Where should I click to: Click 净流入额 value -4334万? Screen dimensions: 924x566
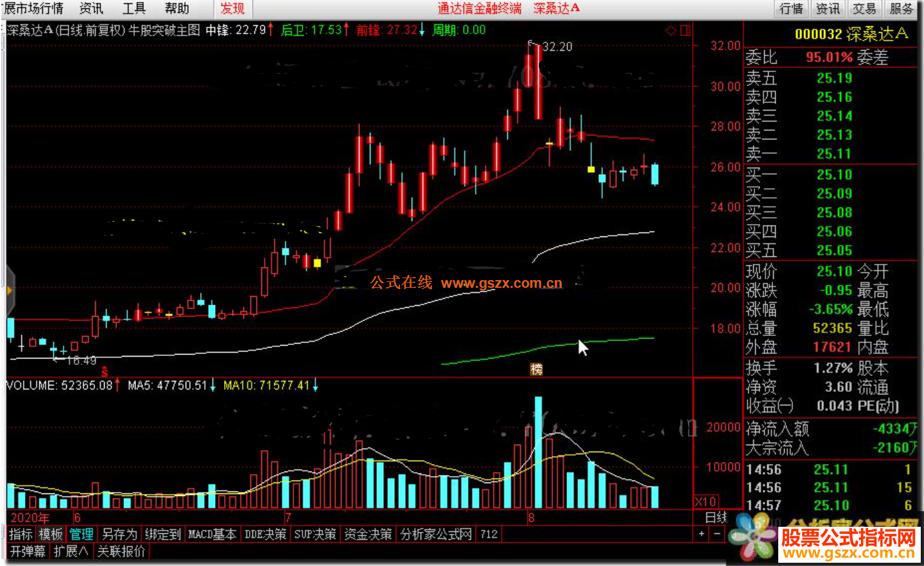(x=894, y=429)
